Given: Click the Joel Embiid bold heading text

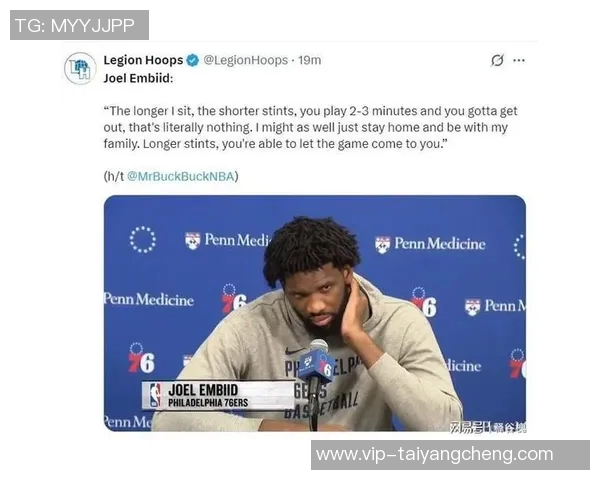Looking at the screenshot, I should pyautogui.click(x=138, y=78).
